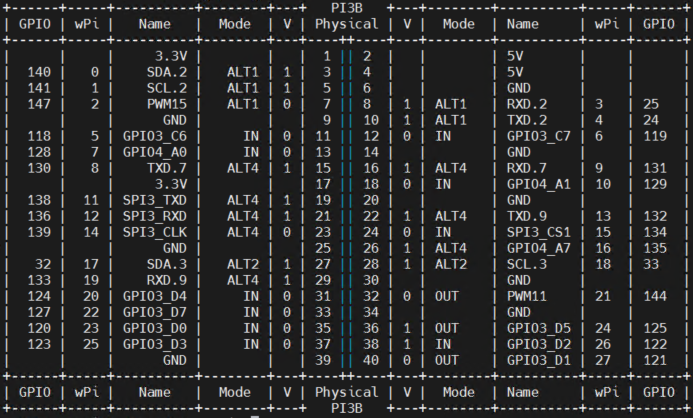693x418 pixels.
Task: Select the PI3B title above the table
Action: point(347,7)
